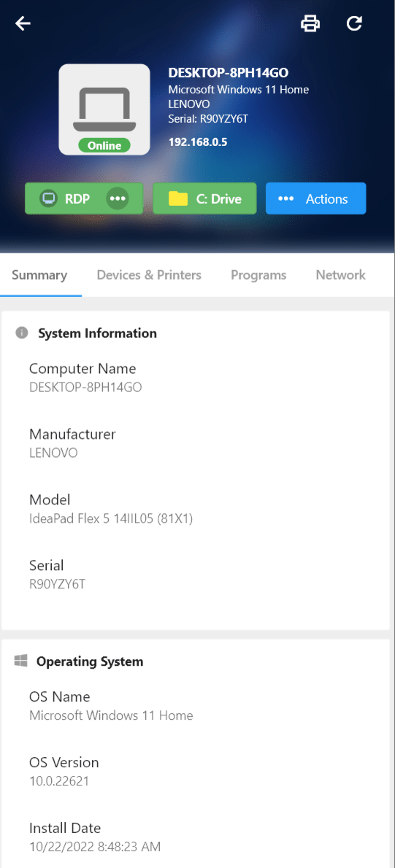Click the DESKTOP-8PH14GO header title
This screenshot has height=868, width=395.
pos(229,72)
